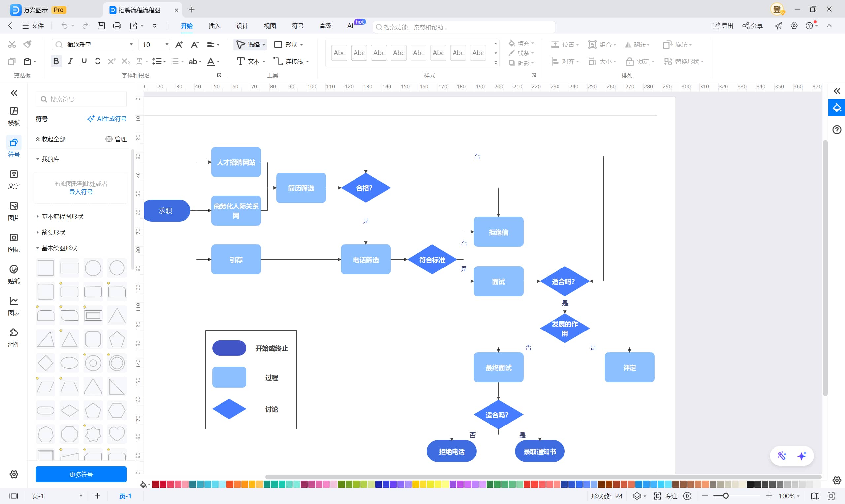
Task: Click Manage in symbol panel
Action: (x=116, y=139)
